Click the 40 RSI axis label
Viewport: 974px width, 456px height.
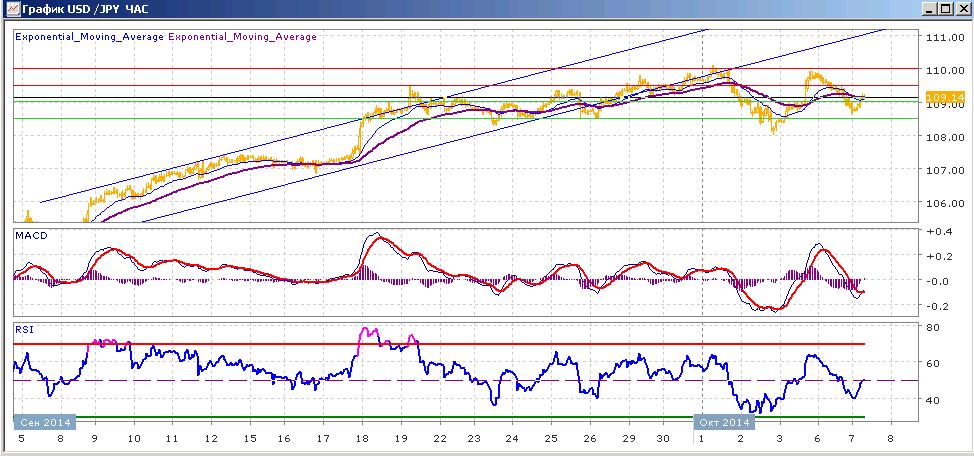point(932,400)
